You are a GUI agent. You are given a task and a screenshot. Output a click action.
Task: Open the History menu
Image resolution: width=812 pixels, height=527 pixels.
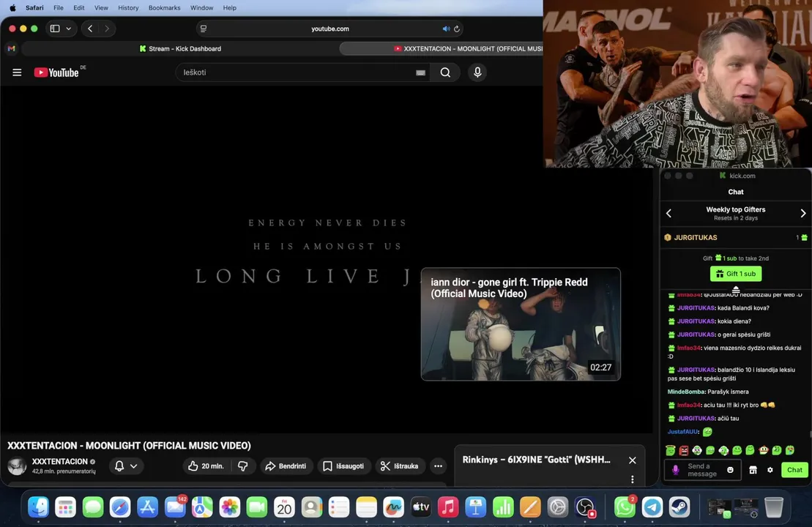click(128, 8)
